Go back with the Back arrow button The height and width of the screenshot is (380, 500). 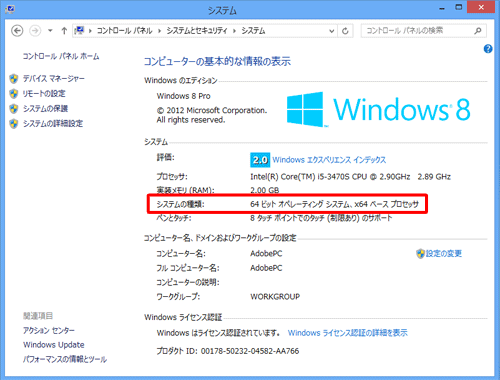point(17,31)
